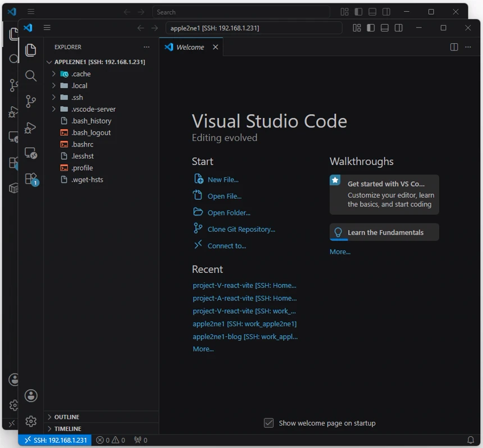Click Search box in back window
Screen dimensions: 483x448
coord(241,12)
